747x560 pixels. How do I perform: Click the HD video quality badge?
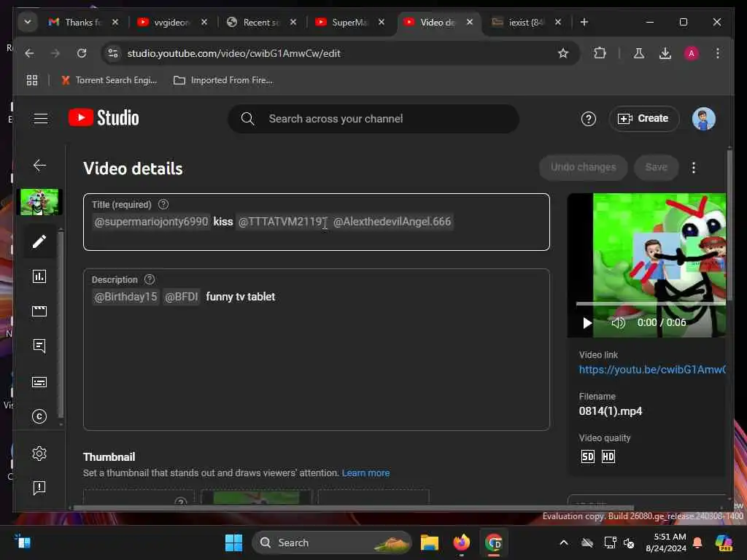click(608, 456)
